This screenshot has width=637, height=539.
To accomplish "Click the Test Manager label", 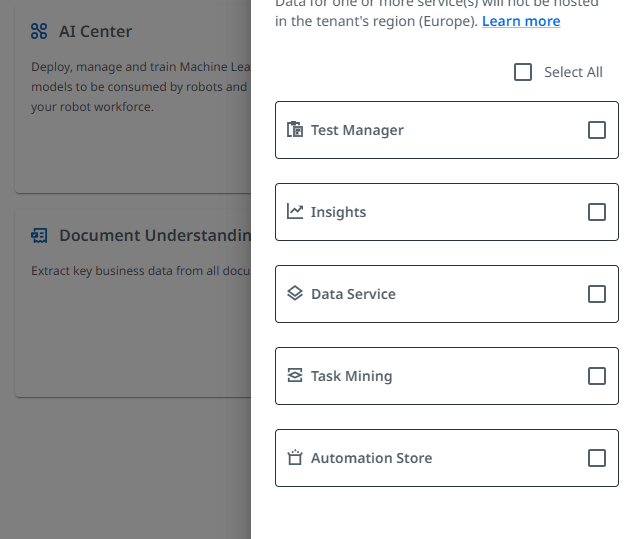I will (357, 130).
